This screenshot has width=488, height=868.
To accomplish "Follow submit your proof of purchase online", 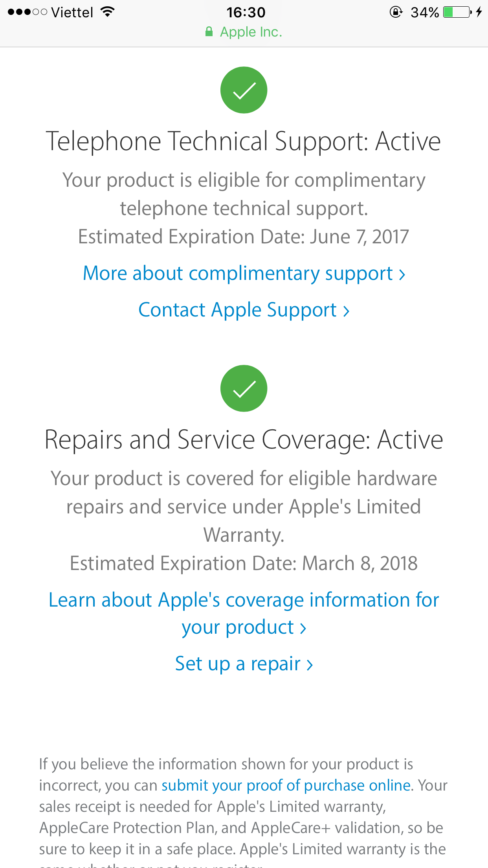I will click(286, 785).
